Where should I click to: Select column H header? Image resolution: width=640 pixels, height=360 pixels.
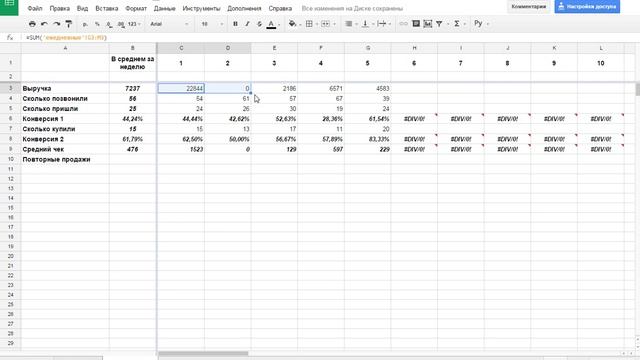click(414, 48)
